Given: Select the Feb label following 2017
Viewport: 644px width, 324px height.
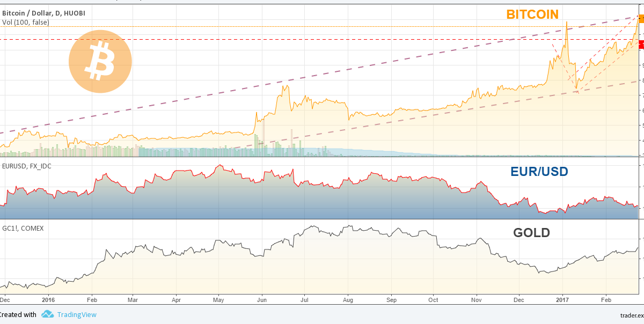Looking at the screenshot, I should point(606,300).
